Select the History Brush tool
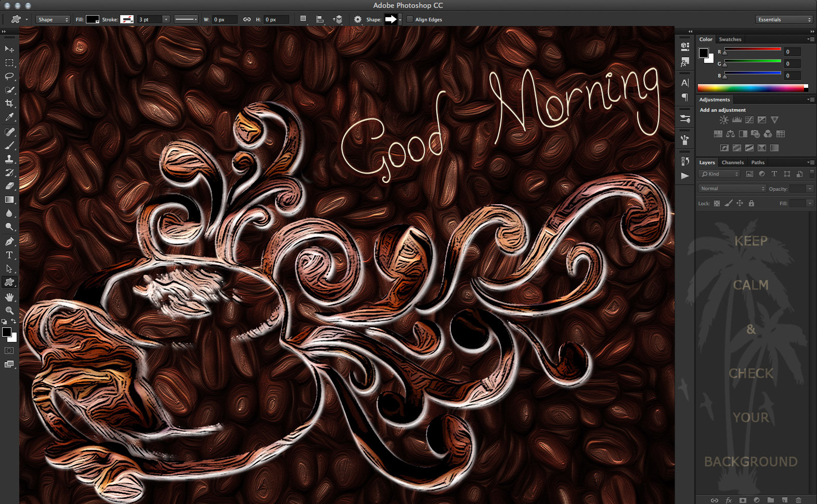This screenshot has height=504, width=817. [9, 173]
